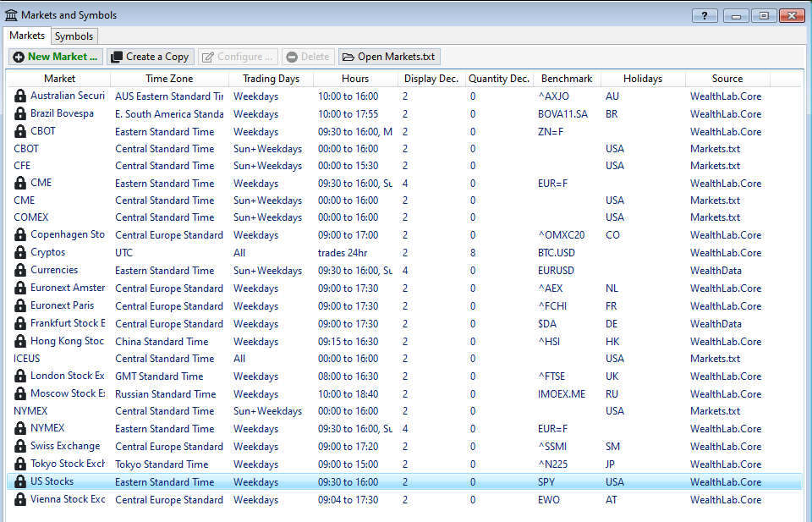This screenshot has height=522, width=812.
Task: Click lock icon of Hong Kong Stock row
Action: pyautogui.click(x=19, y=341)
